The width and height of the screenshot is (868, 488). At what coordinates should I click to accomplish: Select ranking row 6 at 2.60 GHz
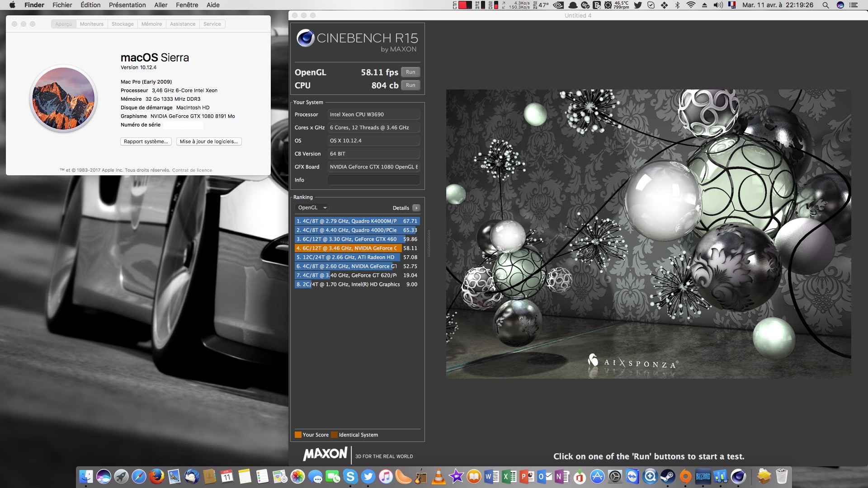click(x=357, y=266)
